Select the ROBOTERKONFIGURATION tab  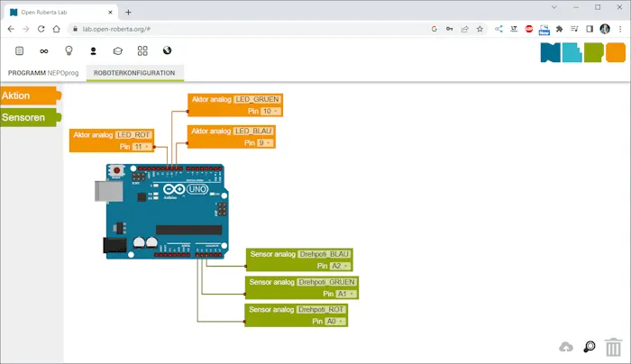(134, 72)
